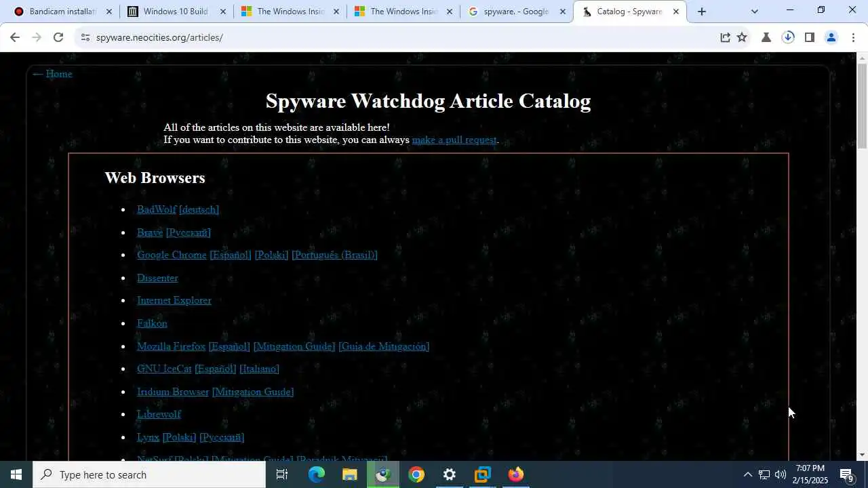Open Google Chrome taskbar icon
This screenshot has width=868, height=488.
416,474
